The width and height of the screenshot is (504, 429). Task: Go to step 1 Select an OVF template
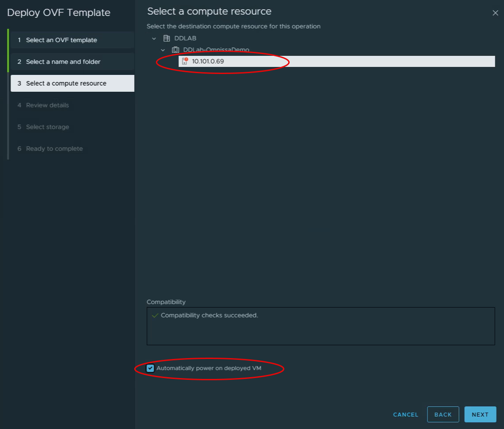point(61,40)
